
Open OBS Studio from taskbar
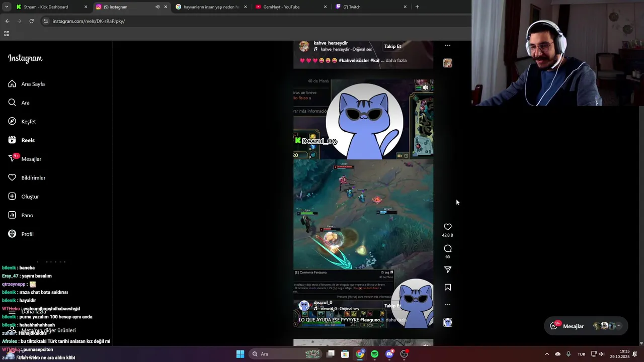pyautogui.click(x=404, y=354)
